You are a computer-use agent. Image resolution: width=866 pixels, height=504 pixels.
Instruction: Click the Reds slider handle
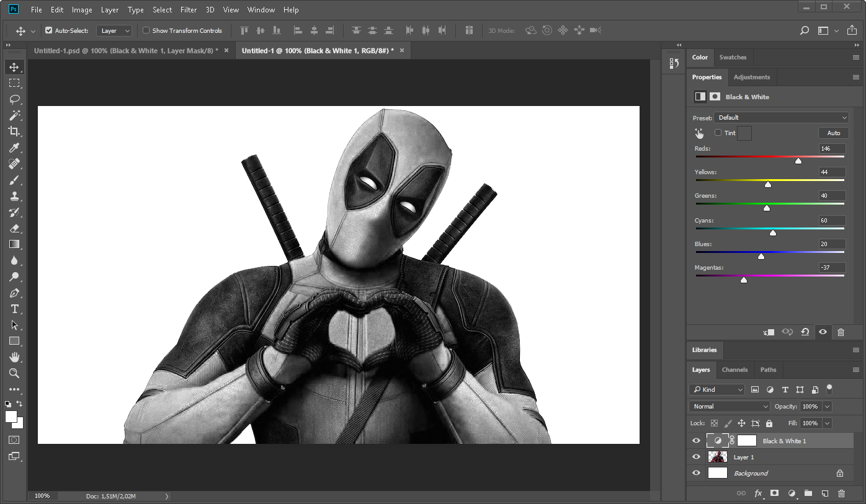pyautogui.click(x=798, y=161)
